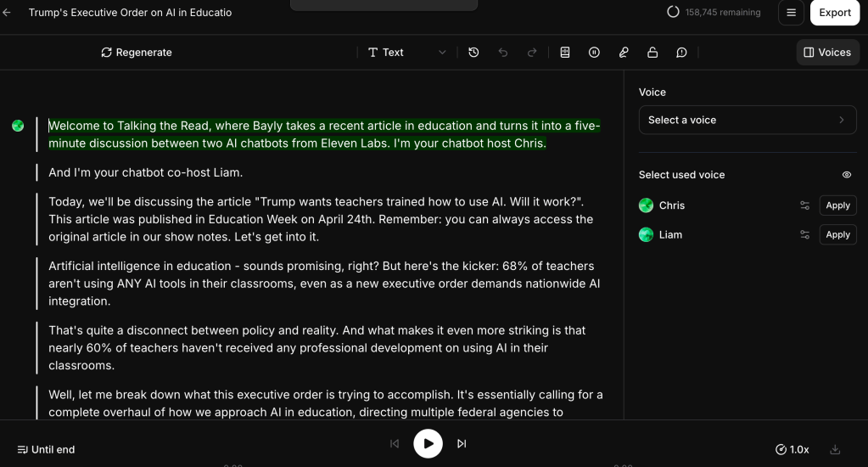
Task: Open the hamburger menu beside Export
Action: pyautogui.click(x=791, y=13)
